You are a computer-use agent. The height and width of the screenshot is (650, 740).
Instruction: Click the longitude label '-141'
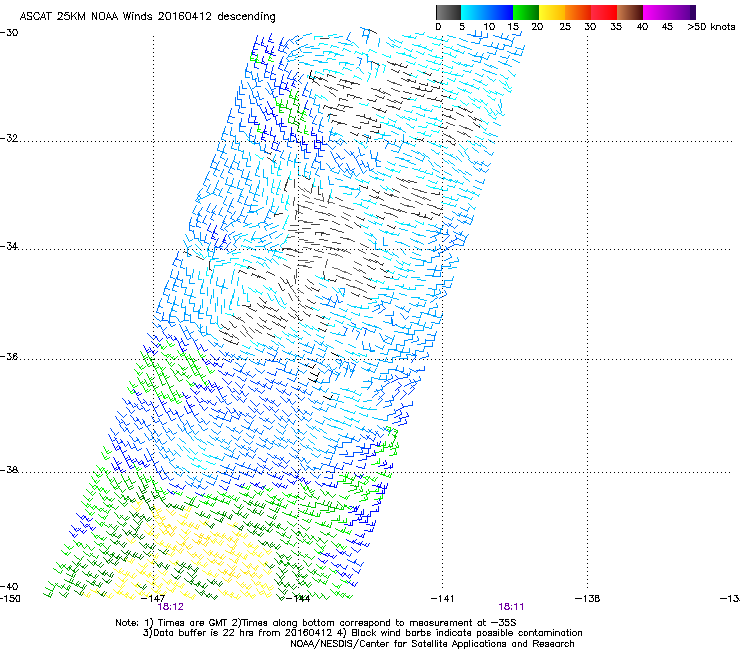[443, 599]
